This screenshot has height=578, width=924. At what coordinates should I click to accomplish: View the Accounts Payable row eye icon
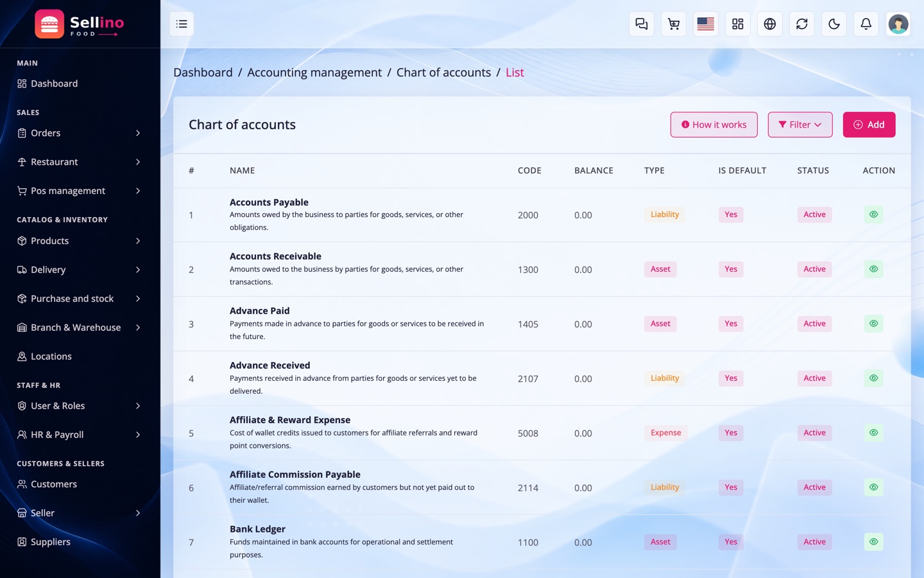[x=873, y=215]
